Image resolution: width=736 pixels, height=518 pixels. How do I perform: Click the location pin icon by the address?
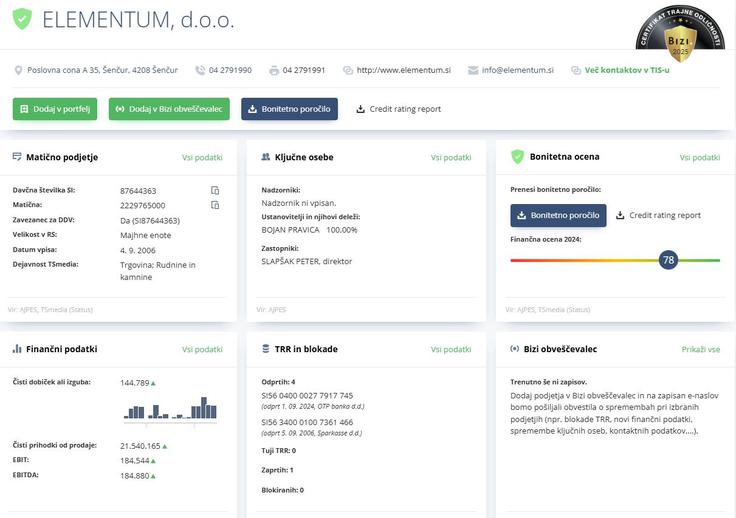pyautogui.click(x=18, y=70)
